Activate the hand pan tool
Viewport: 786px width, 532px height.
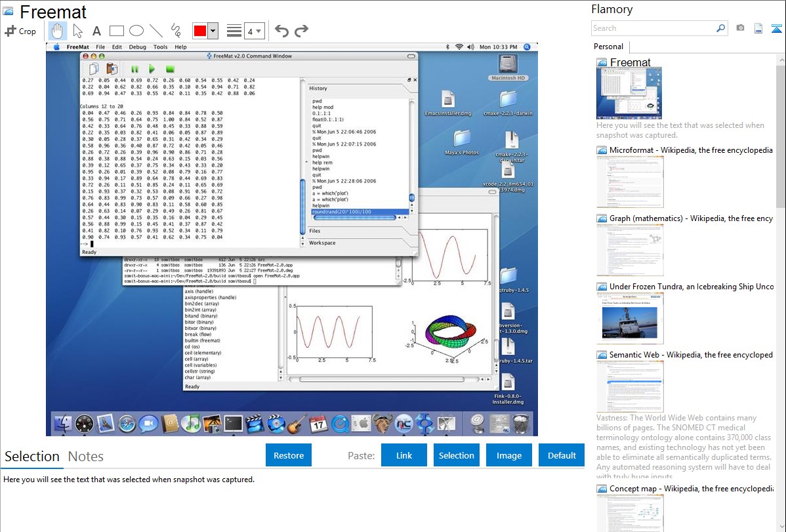(x=58, y=31)
